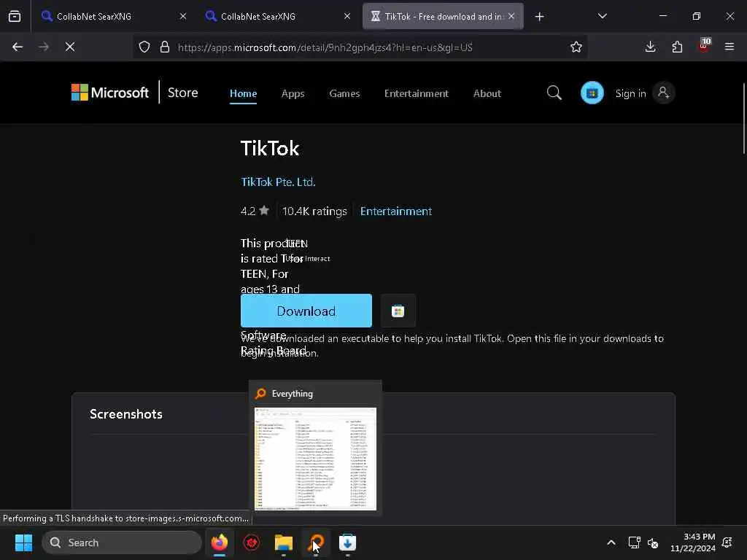
Task: Stop loading the page
Action: [70, 47]
